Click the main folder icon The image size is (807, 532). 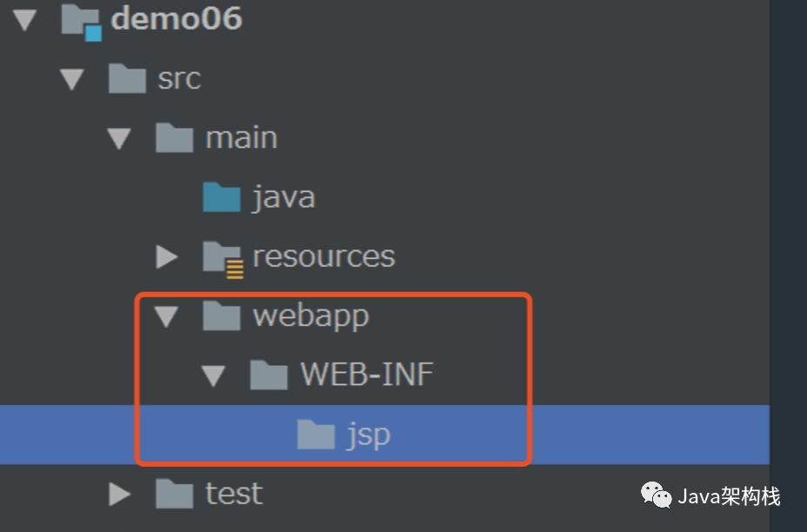(x=174, y=137)
